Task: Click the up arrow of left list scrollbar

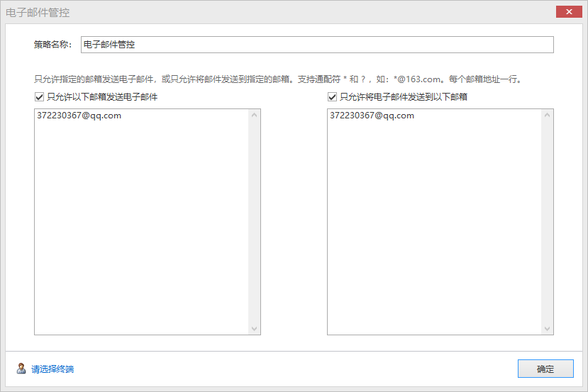Action: tap(254, 115)
